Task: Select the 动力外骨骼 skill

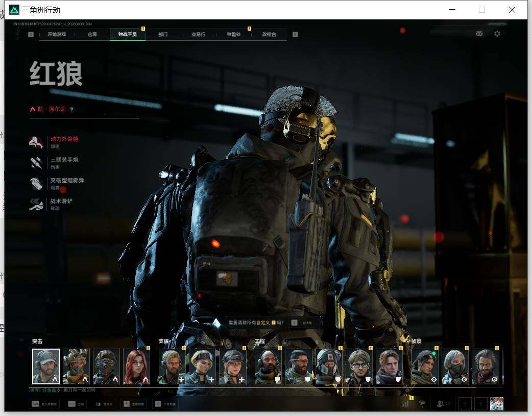Action: tap(54, 142)
